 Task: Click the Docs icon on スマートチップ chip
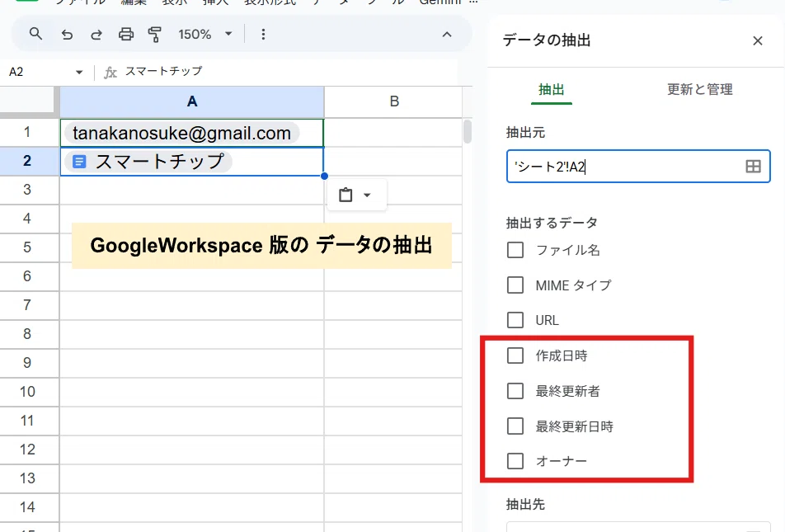point(79,162)
